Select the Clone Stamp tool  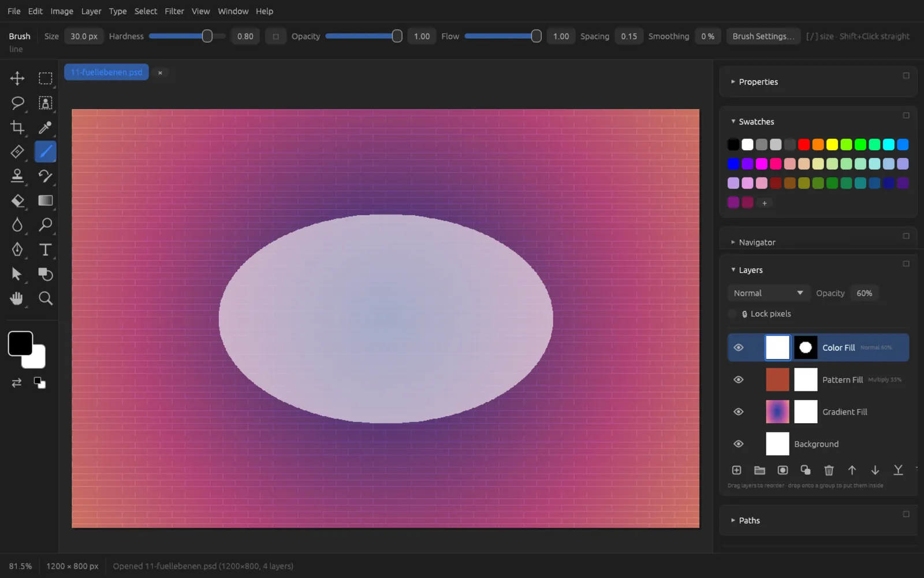(17, 176)
